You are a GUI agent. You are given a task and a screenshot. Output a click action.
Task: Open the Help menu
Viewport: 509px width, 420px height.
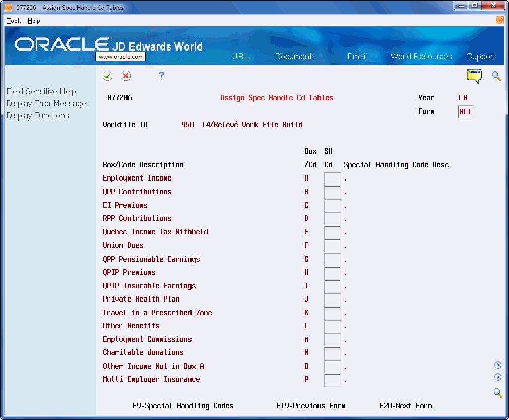coord(34,21)
